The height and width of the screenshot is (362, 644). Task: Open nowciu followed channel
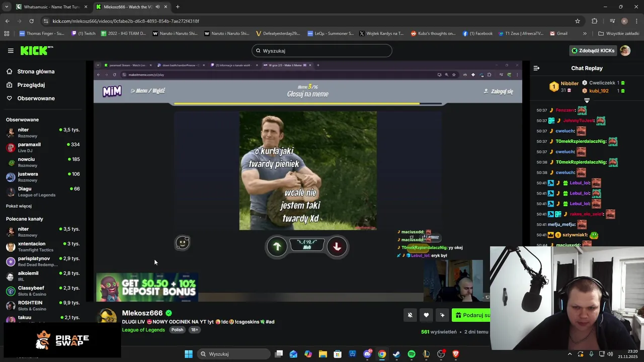click(43, 162)
